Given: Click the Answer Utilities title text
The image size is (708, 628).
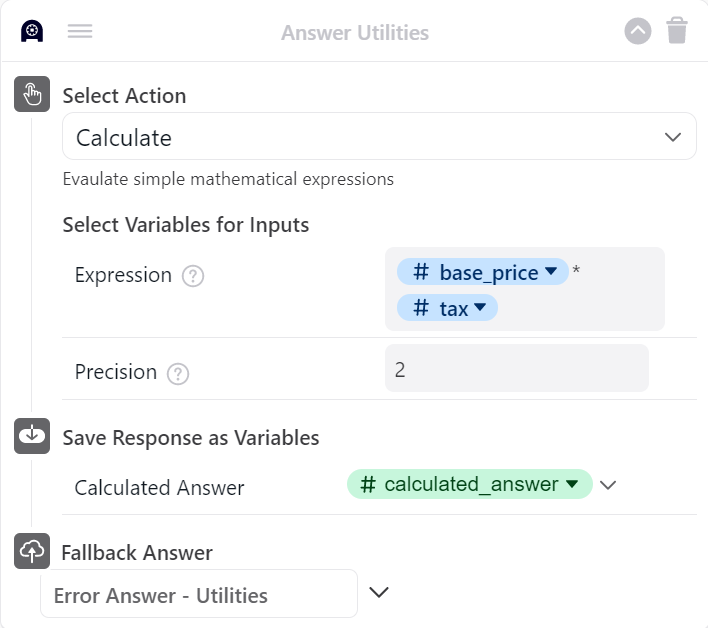Looking at the screenshot, I should pyautogui.click(x=355, y=33).
